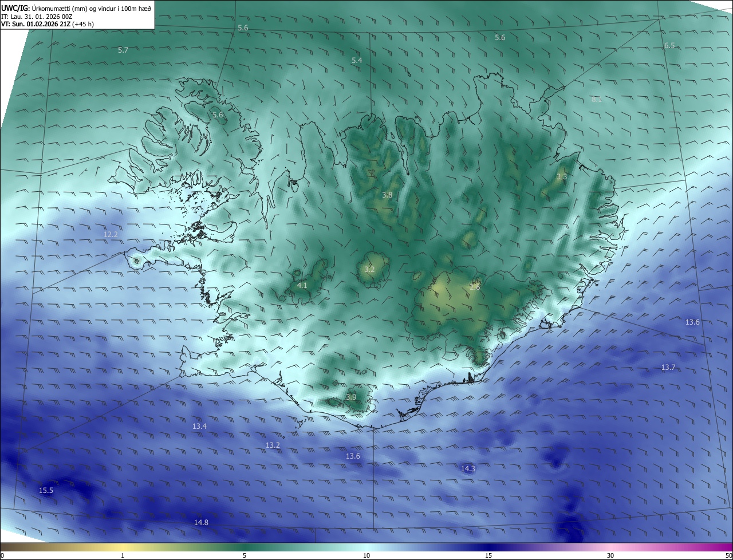Click the 14.8 value near the bottom
Image resolution: width=733 pixels, height=560 pixels.
point(201,523)
